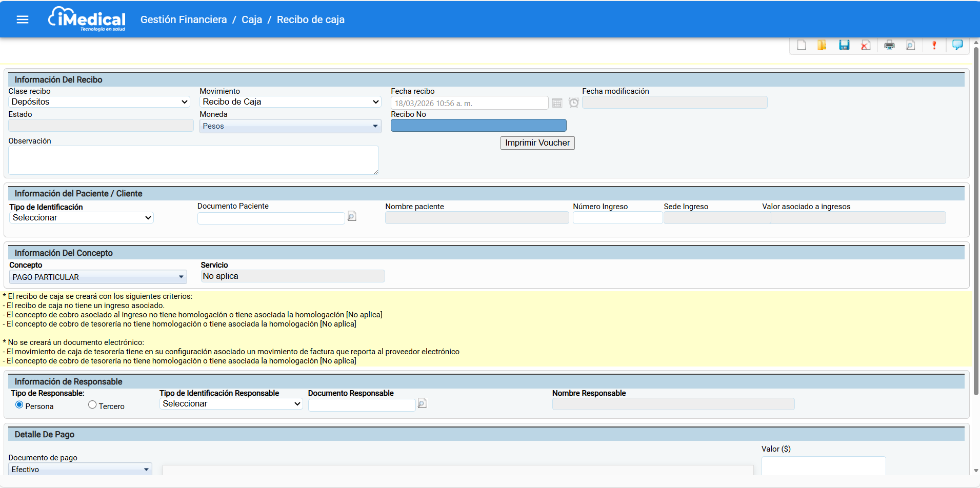The height and width of the screenshot is (488, 980).
Task: Open the Clase recibo dropdown
Action: (x=99, y=102)
